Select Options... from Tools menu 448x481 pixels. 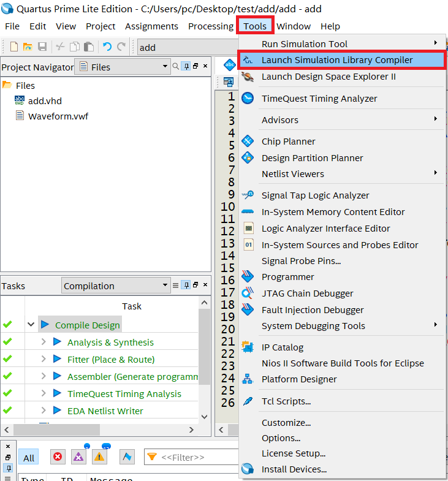[x=342, y=438]
